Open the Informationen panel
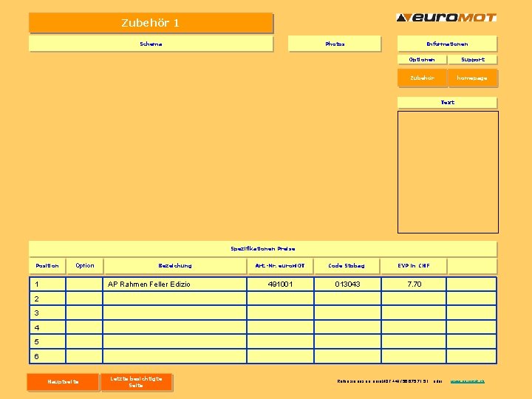Image resolution: width=532 pixels, height=399 pixels. [x=447, y=44]
